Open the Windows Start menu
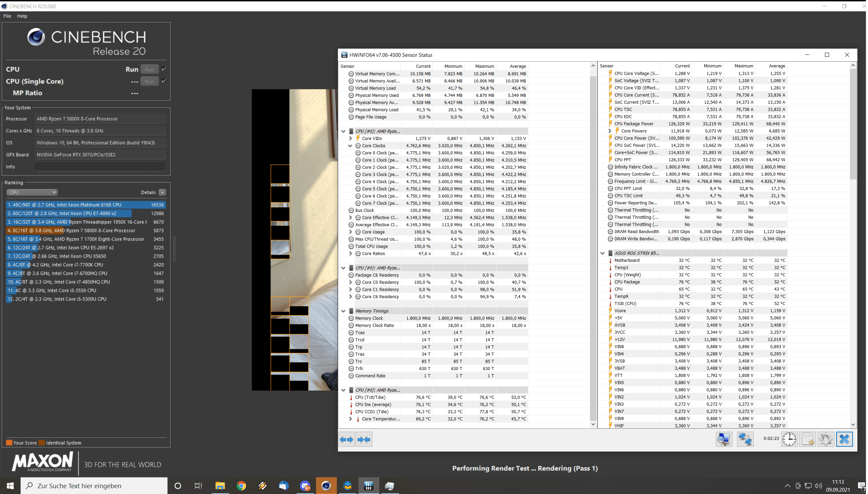This screenshot has width=868, height=494. coord(10,485)
